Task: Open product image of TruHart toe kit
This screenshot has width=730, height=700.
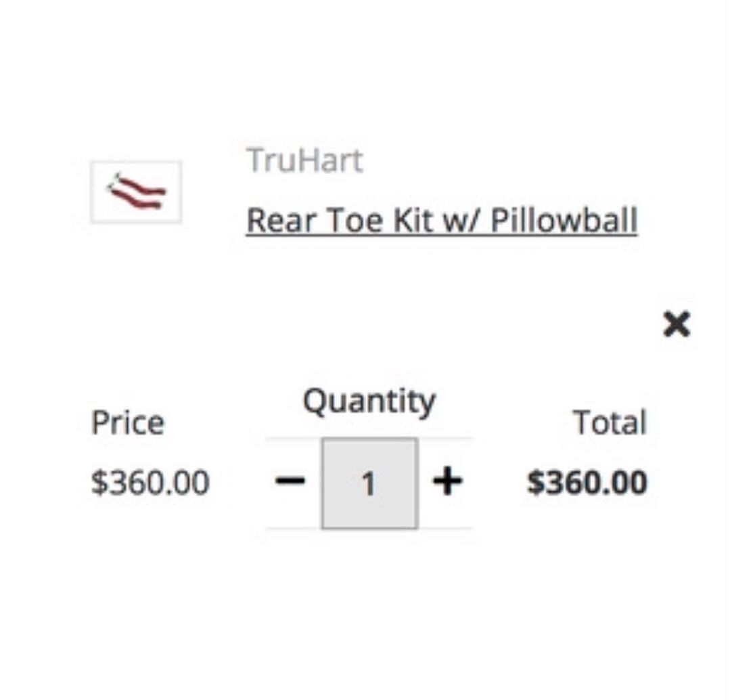Action: coord(136,192)
